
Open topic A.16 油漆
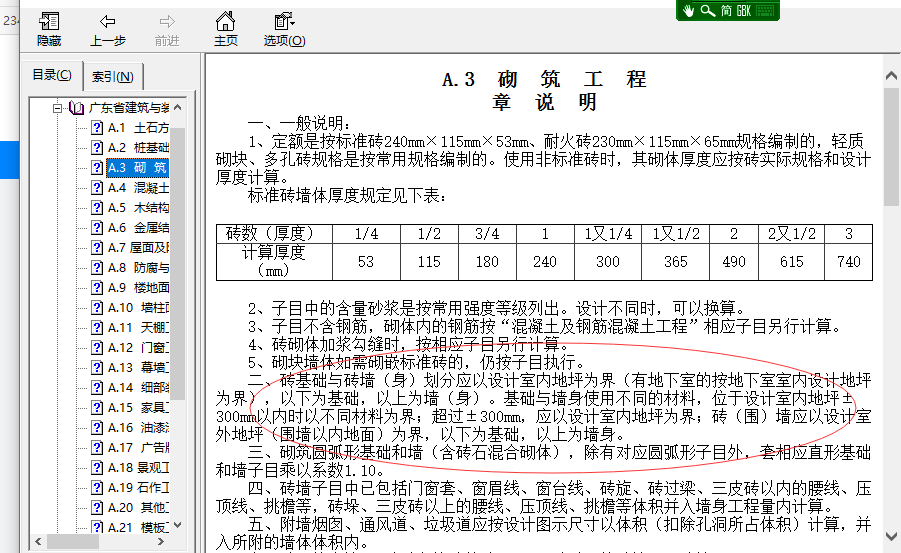pos(138,428)
